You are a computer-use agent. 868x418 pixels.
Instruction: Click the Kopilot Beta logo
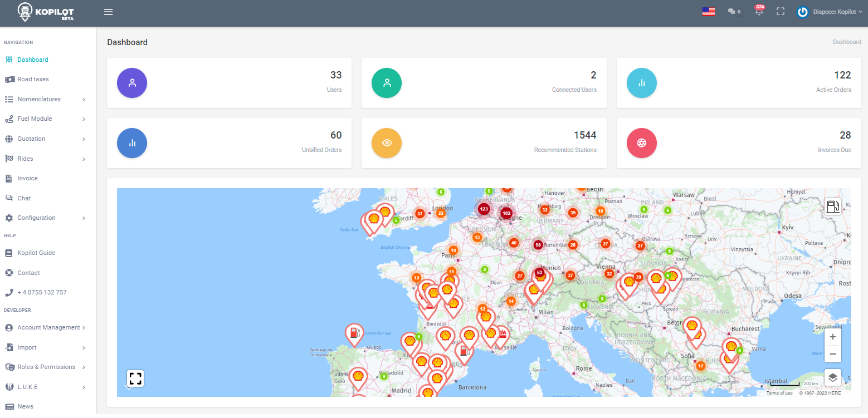(46, 12)
